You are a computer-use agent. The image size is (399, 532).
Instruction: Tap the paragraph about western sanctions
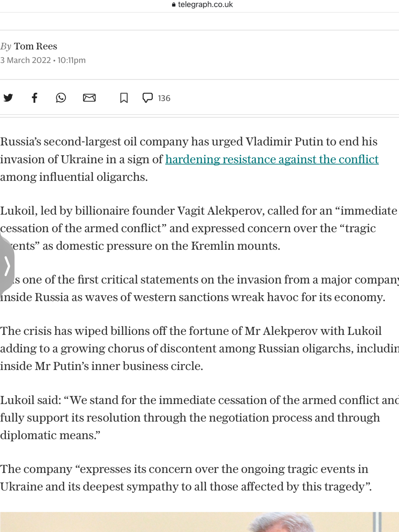pyautogui.click(x=199, y=288)
